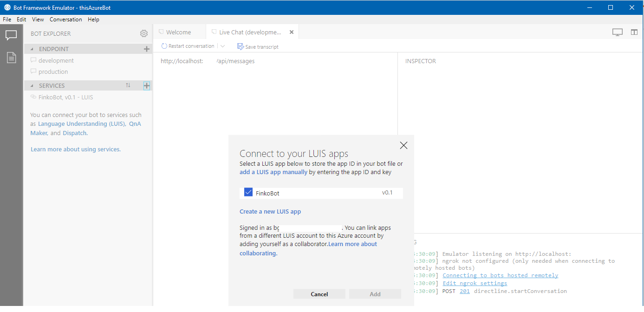The height and width of the screenshot is (312, 644).
Task: Switch to presentation mode monitor icon
Action: tap(618, 32)
